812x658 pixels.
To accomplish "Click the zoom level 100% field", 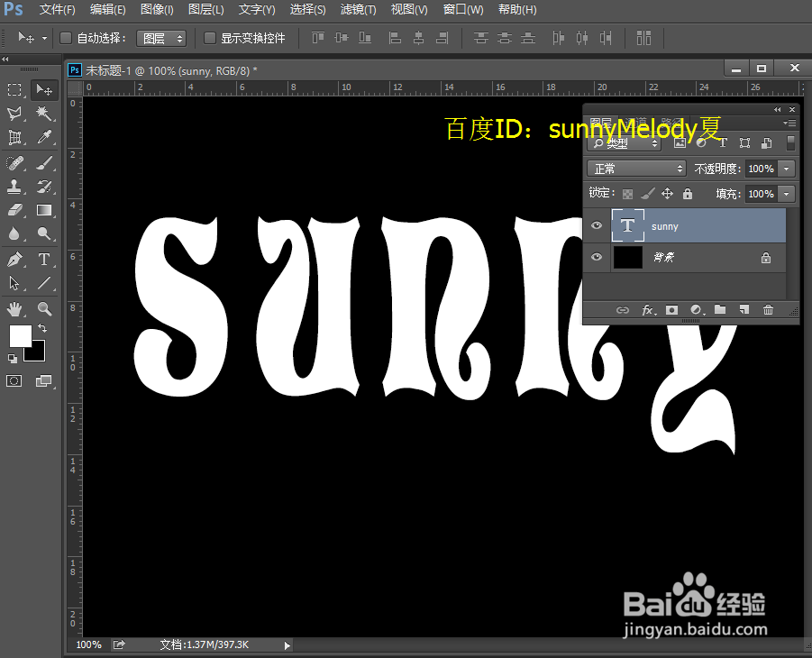I will click(x=88, y=645).
